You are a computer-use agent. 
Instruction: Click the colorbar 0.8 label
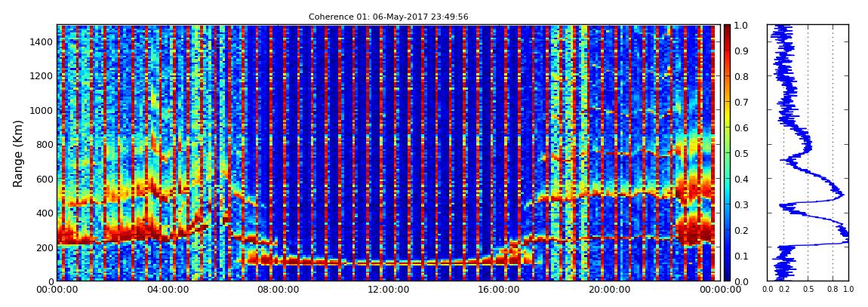pyautogui.click(x=741, y=77)
